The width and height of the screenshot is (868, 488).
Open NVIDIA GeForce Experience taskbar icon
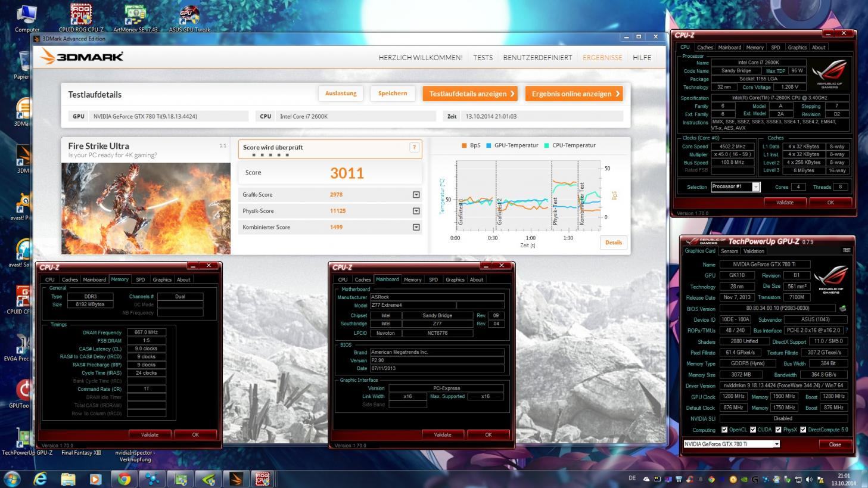(209, 479)
